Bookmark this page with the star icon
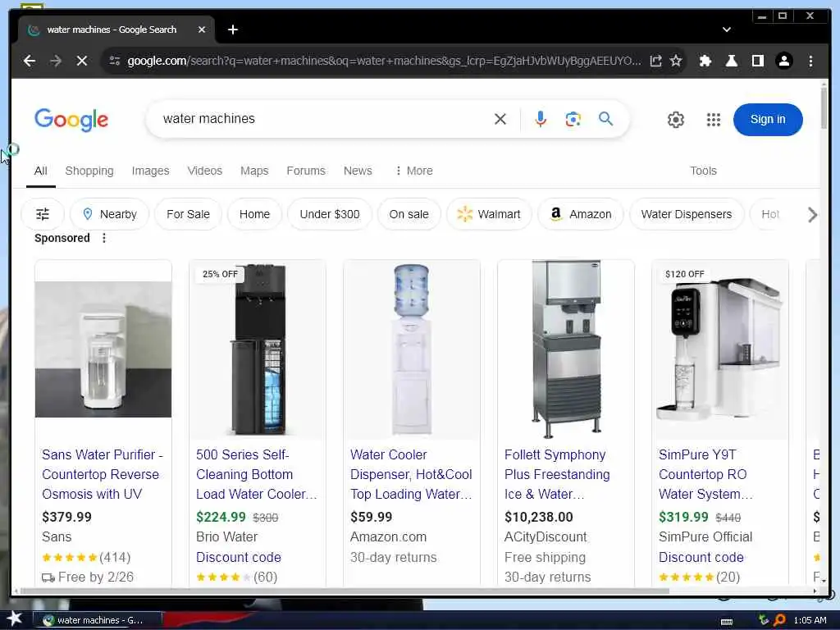The image size is (840, 630). pos(676,61)
